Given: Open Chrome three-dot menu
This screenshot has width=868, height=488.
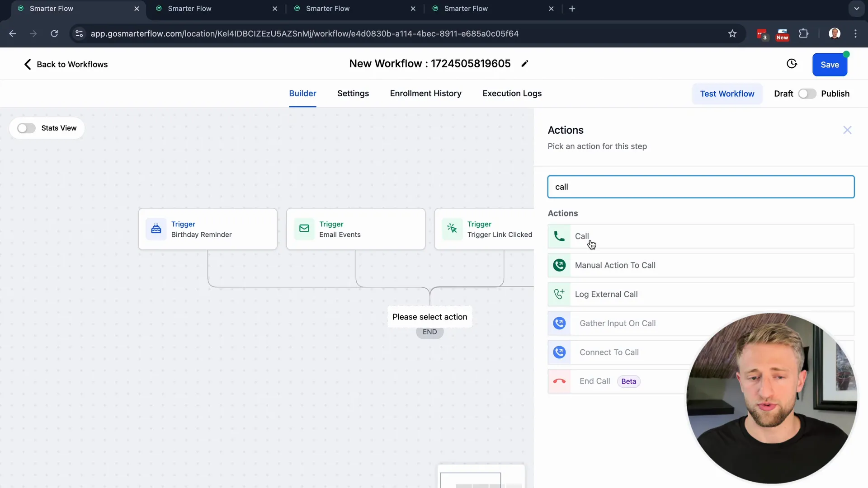Looking at the screenshot, I should (855, 33).
